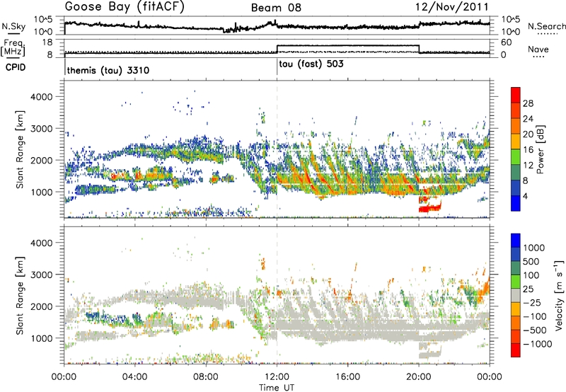Click the '12:00' time axis tick label

click(x=277, y=377)
